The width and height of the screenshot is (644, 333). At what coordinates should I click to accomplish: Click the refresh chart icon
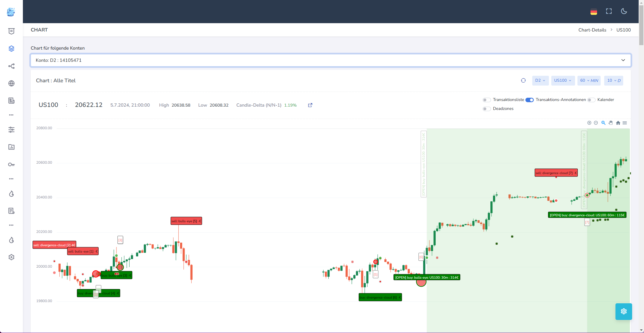click(523, 81)
